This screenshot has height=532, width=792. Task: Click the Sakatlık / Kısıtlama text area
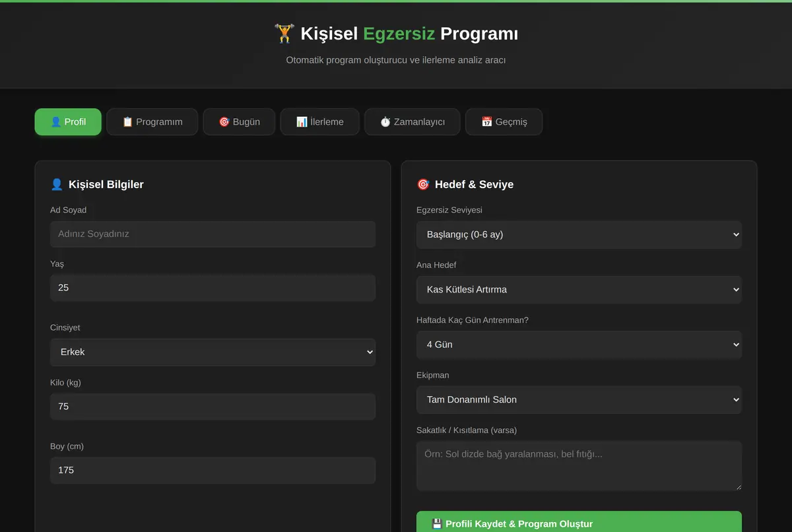[x=579, y=466]
